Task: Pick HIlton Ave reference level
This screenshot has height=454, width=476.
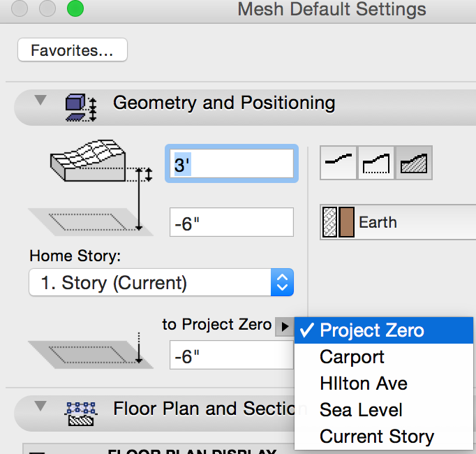Action: [363, 383]
